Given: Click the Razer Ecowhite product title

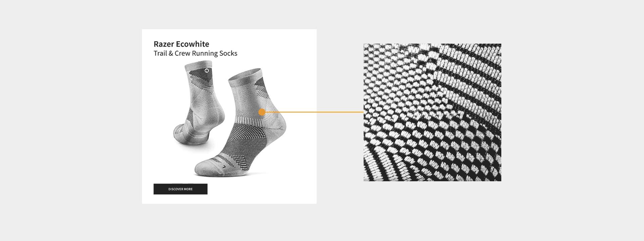Looking at the screenshot, I should [181, 44].
